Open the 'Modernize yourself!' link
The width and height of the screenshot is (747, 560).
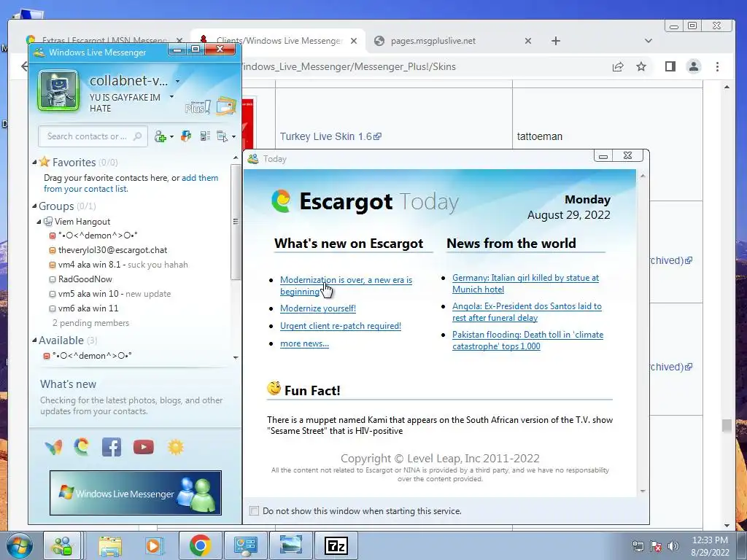(x=318, y=308)
